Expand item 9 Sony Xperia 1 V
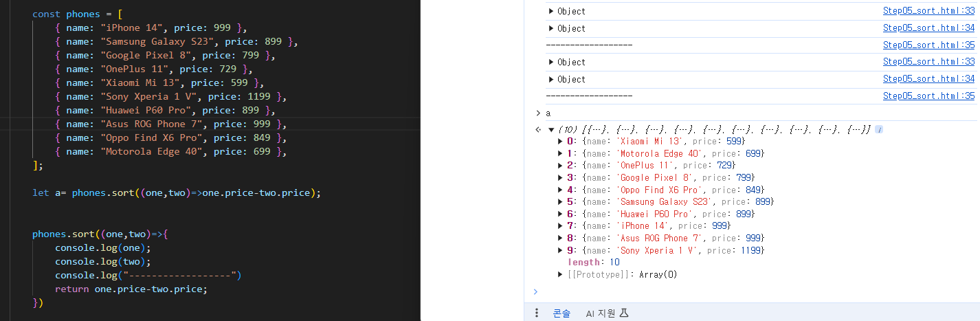Screen dimensions: 980x321 click(561, 250)
